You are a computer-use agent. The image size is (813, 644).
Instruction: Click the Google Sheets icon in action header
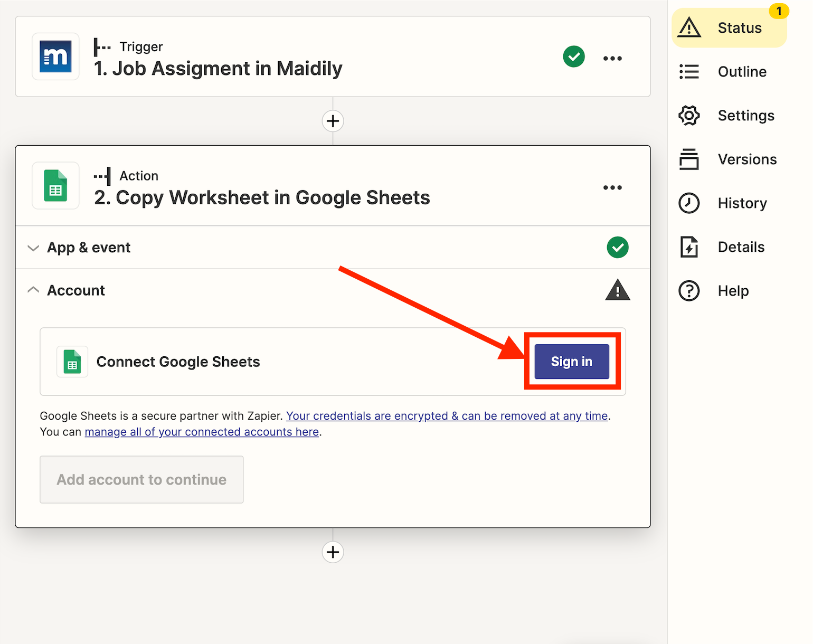coord(55,185)
